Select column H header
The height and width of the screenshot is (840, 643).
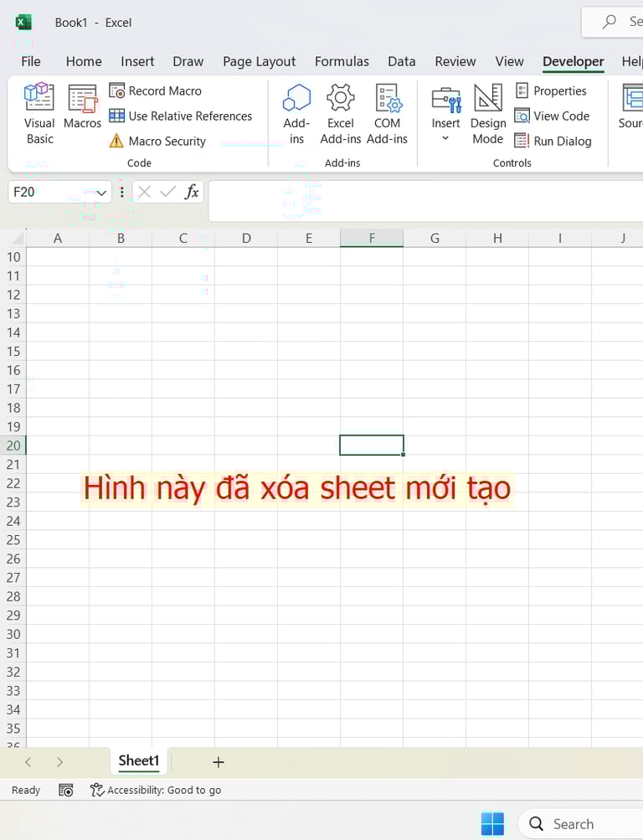tap(497, 238)
